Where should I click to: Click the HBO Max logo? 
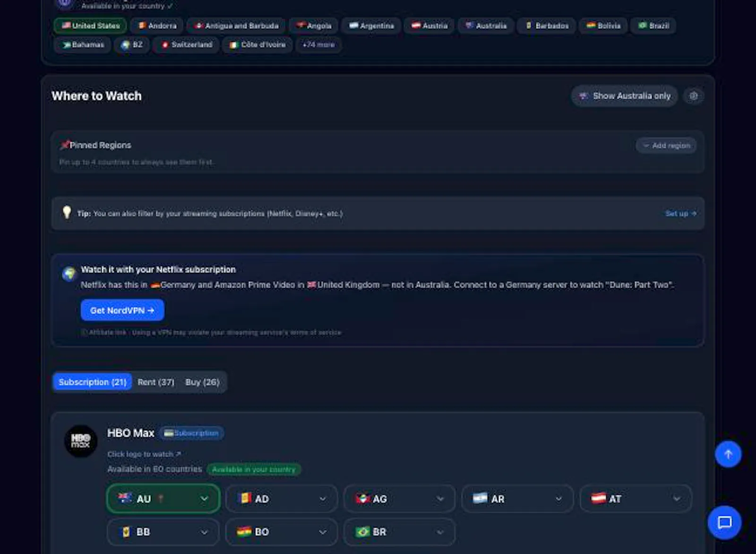pyautogui.click(x=81, y=441)
